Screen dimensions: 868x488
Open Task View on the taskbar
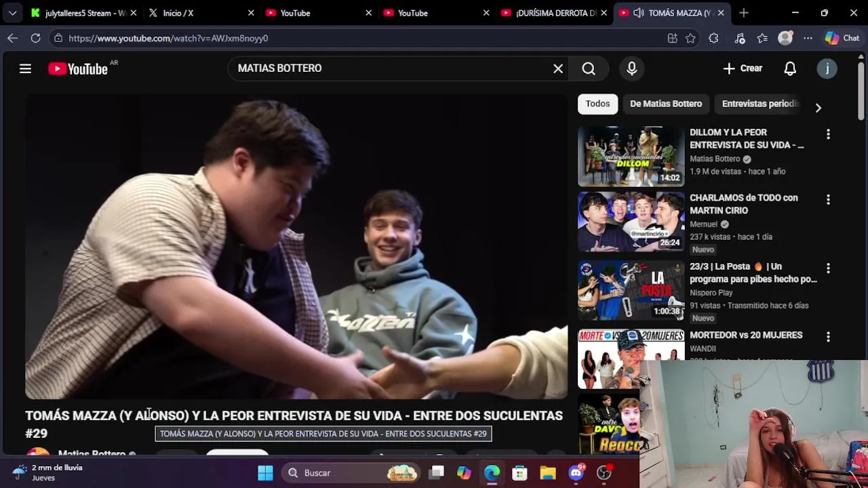(x=437, y=472)
